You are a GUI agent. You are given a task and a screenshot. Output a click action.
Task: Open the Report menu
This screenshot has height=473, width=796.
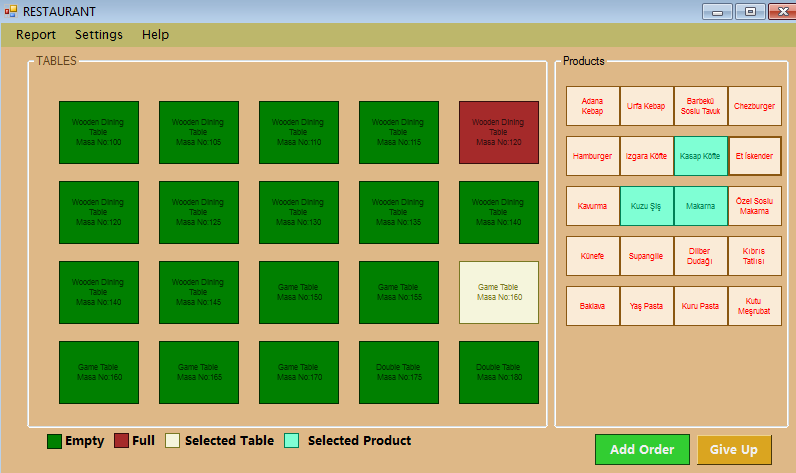tap(36, 35)
